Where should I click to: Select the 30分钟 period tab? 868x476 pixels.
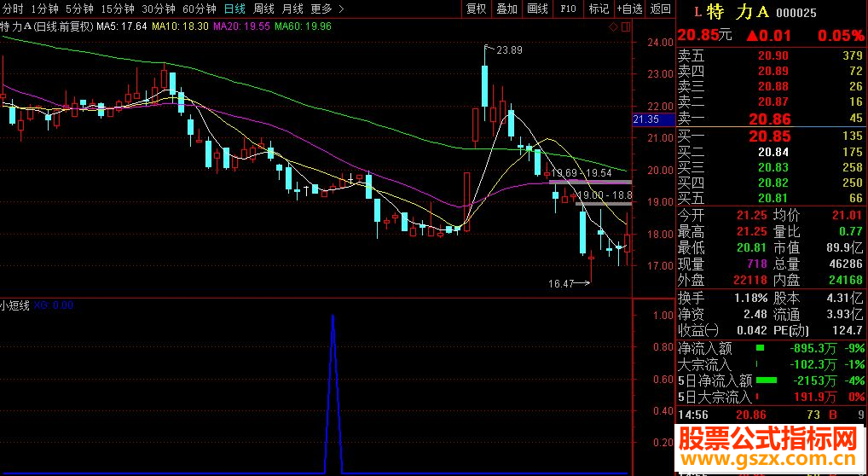pos(159,9)
